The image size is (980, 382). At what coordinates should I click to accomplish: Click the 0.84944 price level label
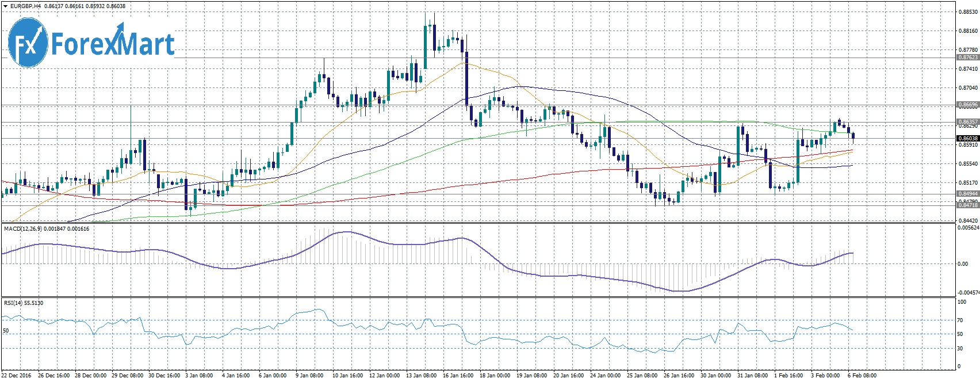click(968, 194)
